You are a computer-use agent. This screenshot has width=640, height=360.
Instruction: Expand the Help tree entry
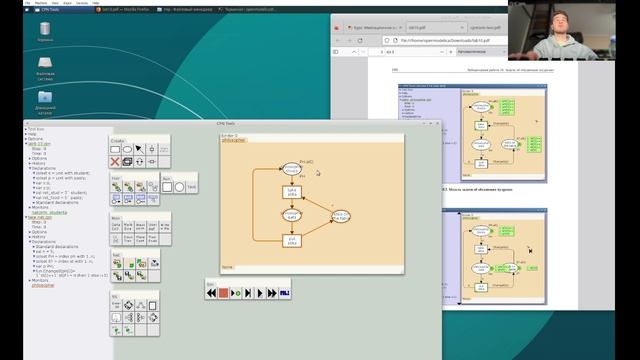[26, 134]
